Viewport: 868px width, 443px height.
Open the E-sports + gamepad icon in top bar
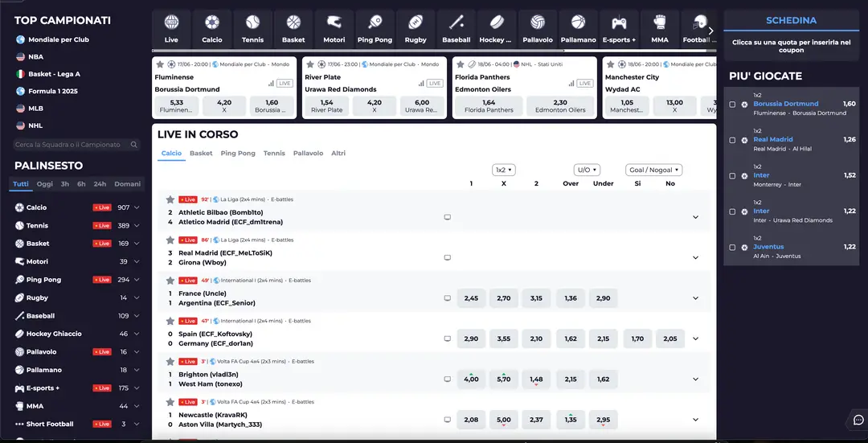tap(619, 23)
